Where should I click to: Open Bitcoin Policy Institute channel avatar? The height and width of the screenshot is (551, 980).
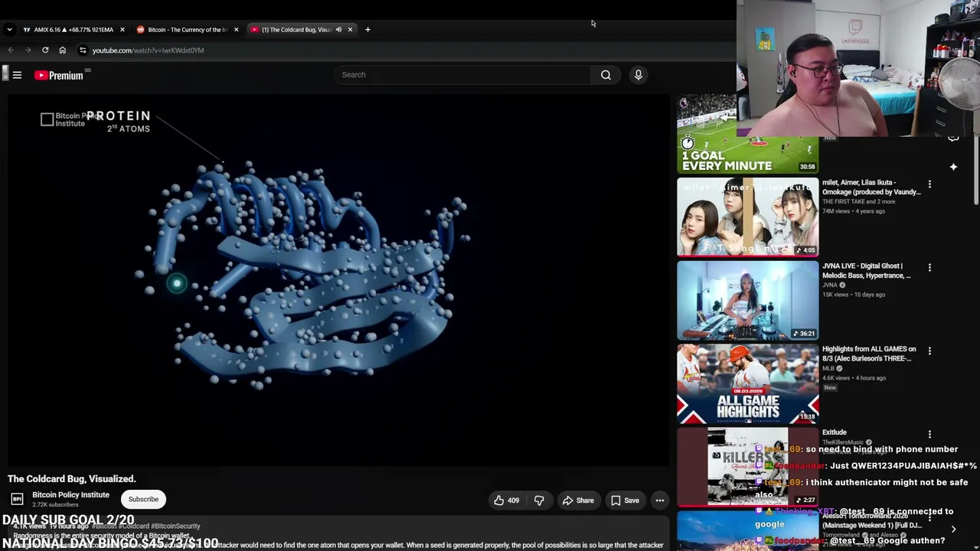[17, 499]
